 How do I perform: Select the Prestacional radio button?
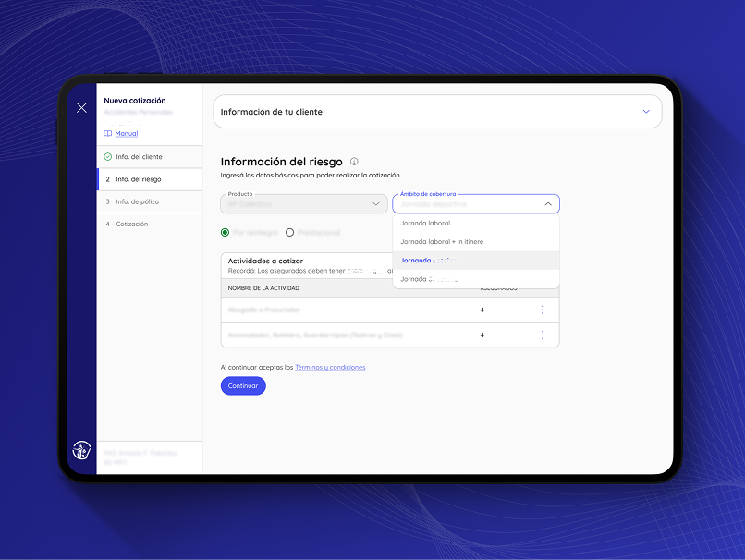click(x=290, y=232)
